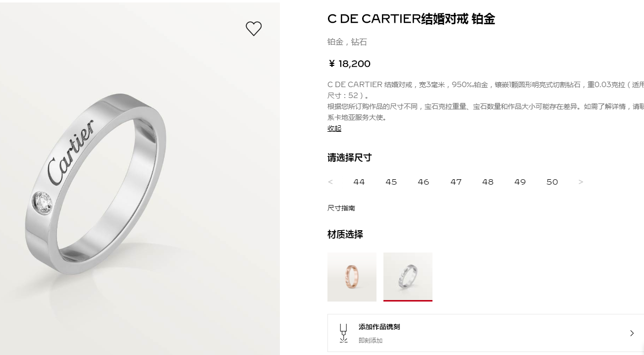Select ring size 46
644x355 pixels.
pos(424,182)
